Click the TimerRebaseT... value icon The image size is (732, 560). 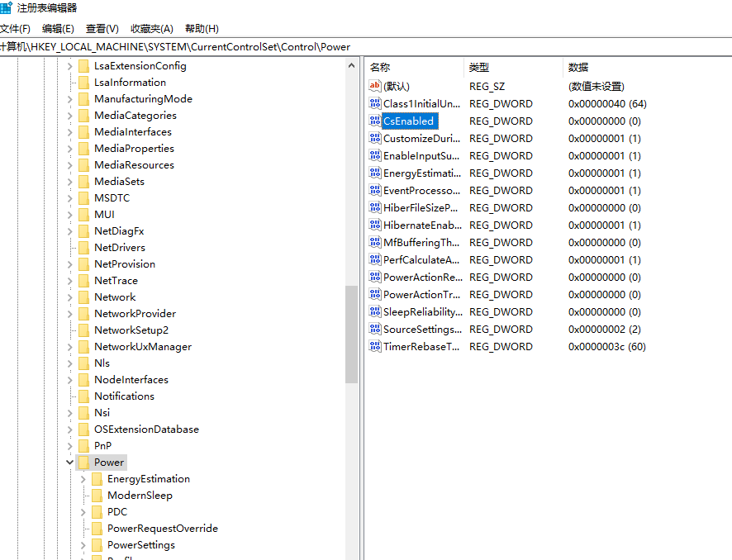click(375, 346)
